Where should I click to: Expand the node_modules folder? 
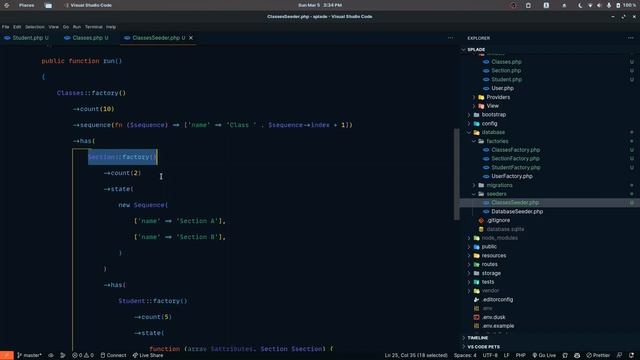pos(499,238)
